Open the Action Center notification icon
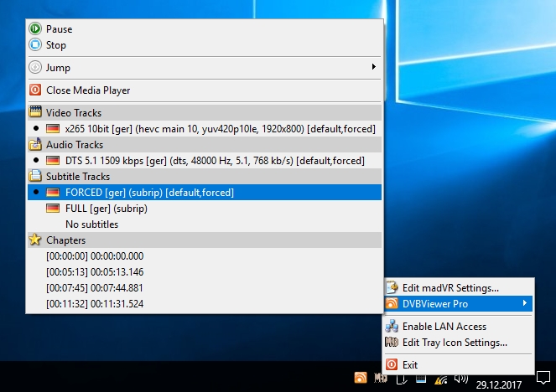Screen dimensions: 556x392 [x=543, y=378]
